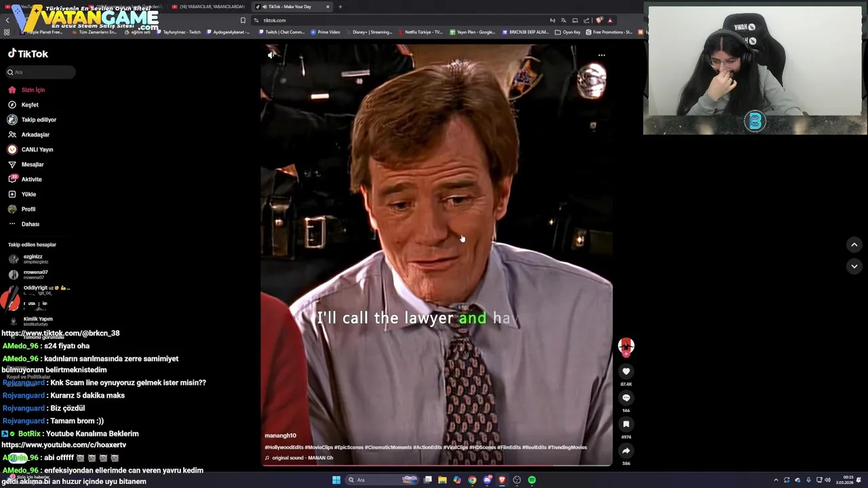The image size is (868, 488).
Task: Open the video creator's avatar
Action: point(626,346)
